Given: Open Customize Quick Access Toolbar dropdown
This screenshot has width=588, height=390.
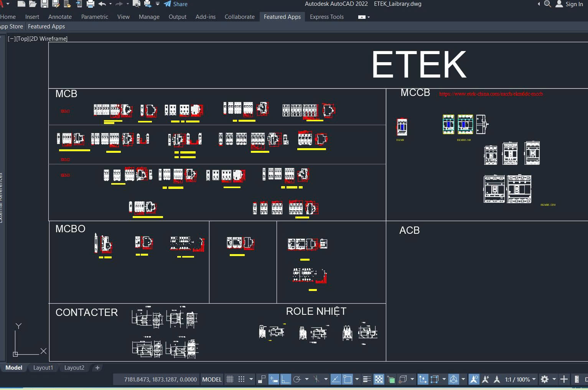Looking at the screenshot, I should tap(158, 4).
